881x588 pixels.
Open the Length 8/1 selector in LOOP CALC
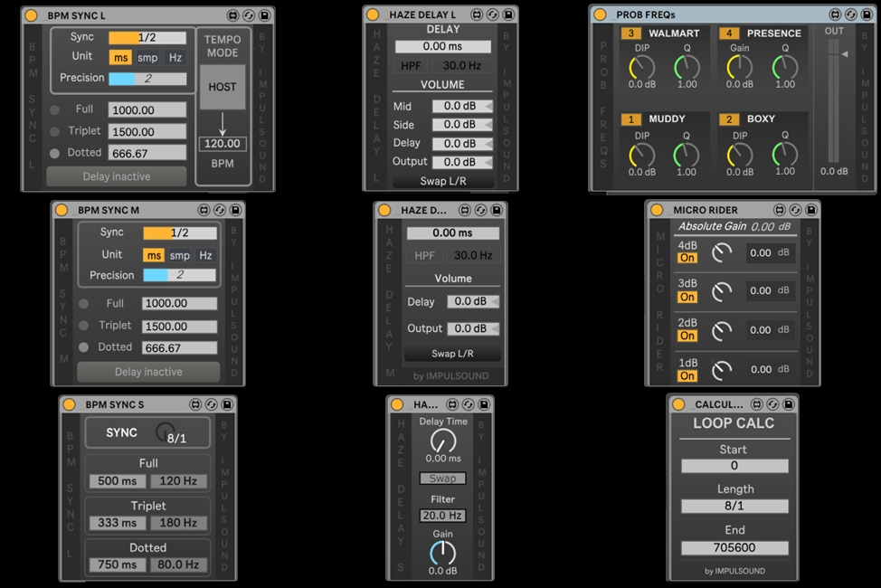coord(734,507)
